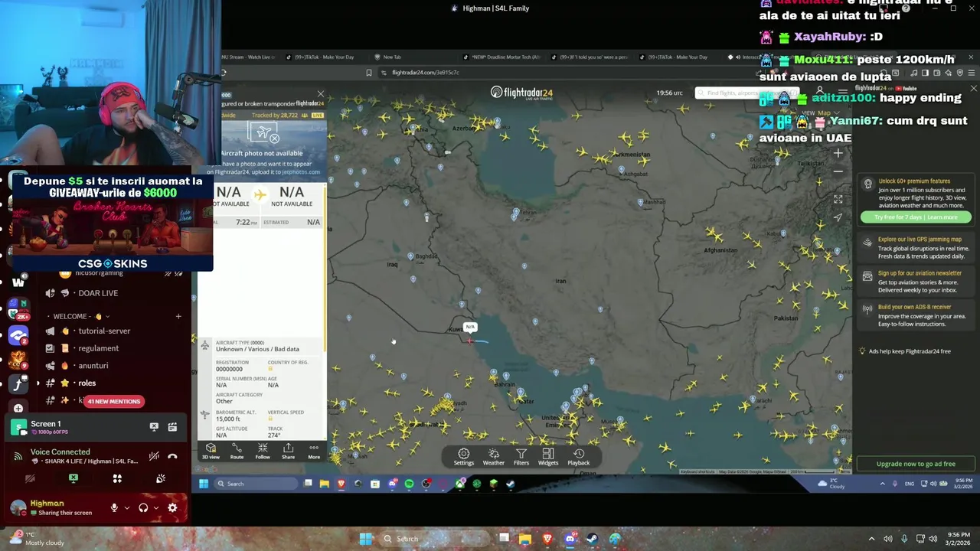
Task: Zoom in on the map
Action: [838, 153]
